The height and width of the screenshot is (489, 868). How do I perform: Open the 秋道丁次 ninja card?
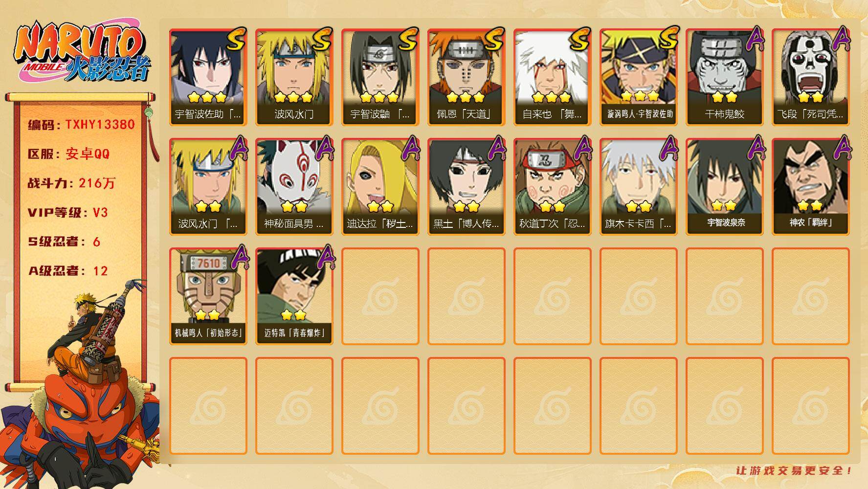point(552,187)
